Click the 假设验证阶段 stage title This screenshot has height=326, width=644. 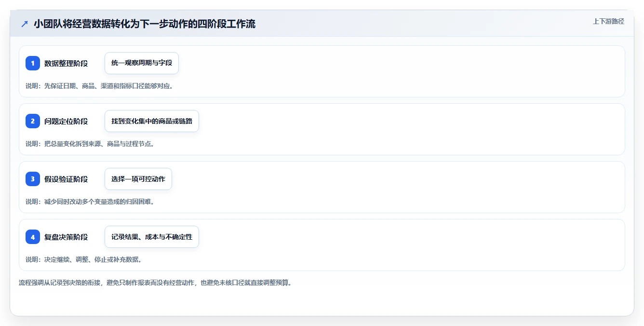click(66, 179)
